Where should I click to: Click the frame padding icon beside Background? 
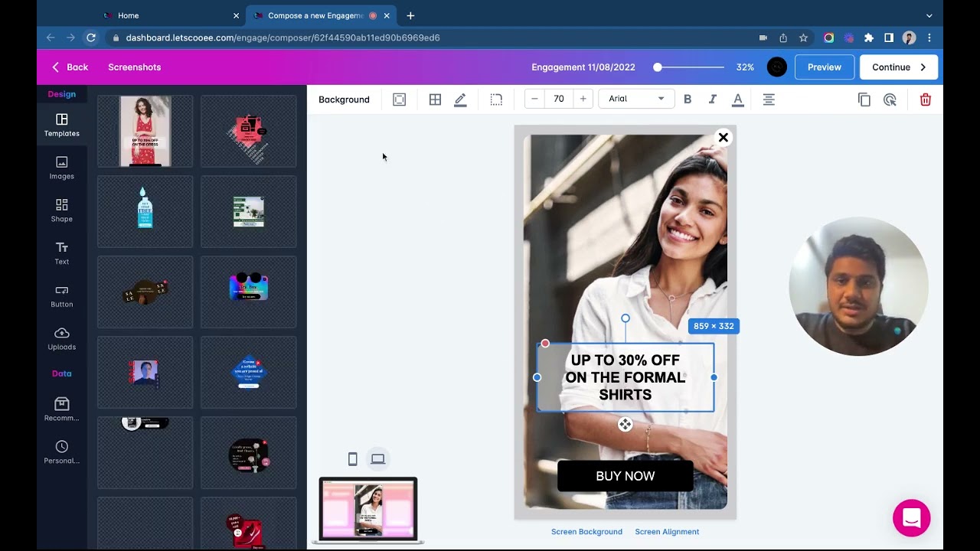pos(399,99)
